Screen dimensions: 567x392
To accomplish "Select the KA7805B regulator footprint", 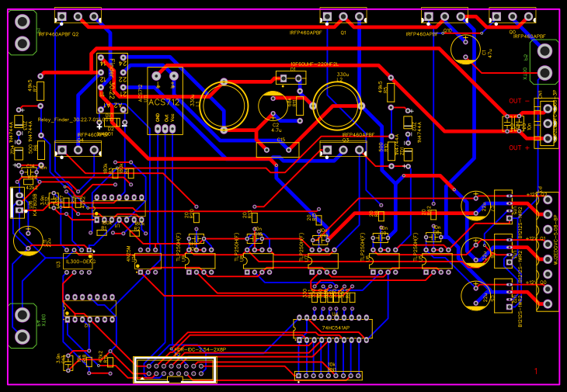I will click(17, 203).
